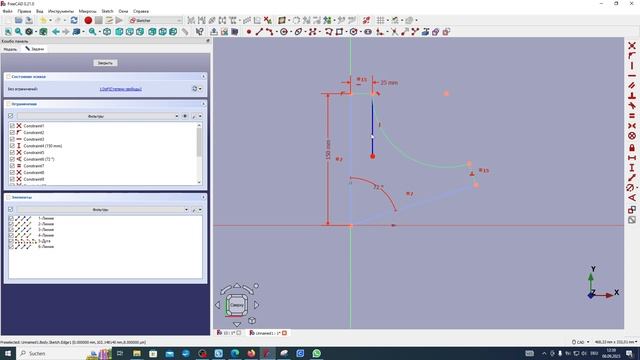Open the constraints settings dropdown arrow
Image resolution: width=640 pixels, height=360 pixels.
click(200, 116)
